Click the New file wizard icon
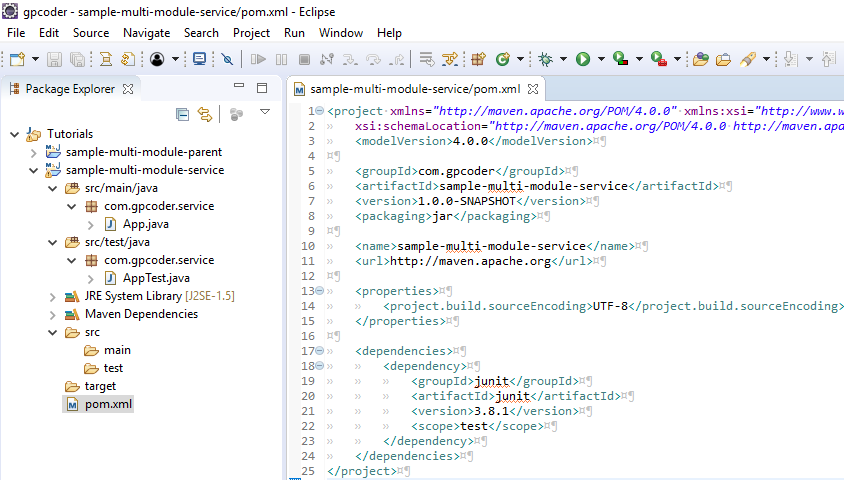 16,59
